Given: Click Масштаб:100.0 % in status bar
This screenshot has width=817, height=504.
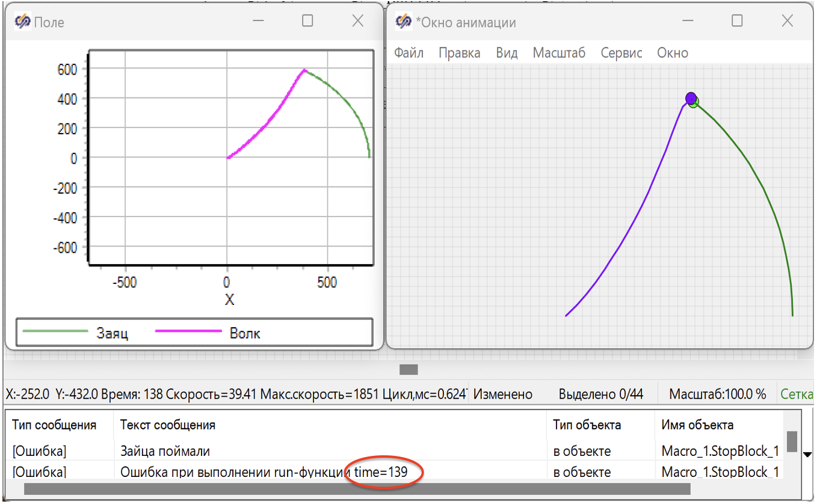Looking at the screenshot, I should (x=718, y=395).
